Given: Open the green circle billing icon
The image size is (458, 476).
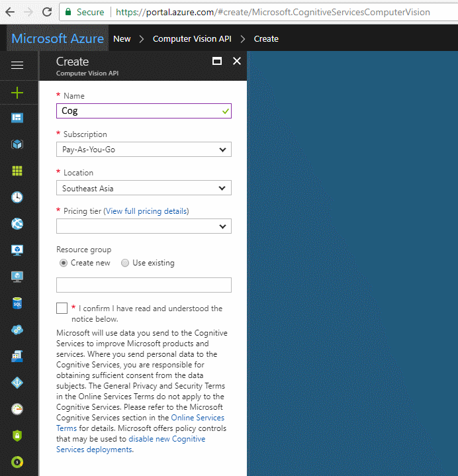Looking at the screenshot, I should click(17, 462).
